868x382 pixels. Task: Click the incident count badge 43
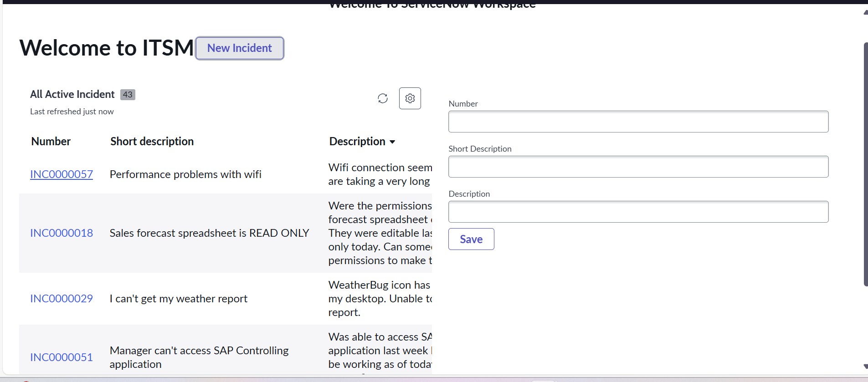pyautogui.click(x=128, y=95)
